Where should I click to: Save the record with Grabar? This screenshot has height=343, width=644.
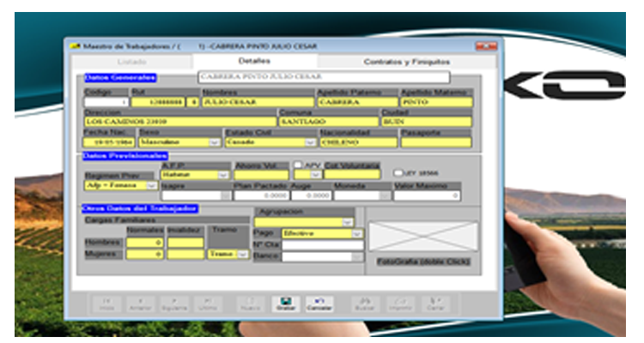285,304
